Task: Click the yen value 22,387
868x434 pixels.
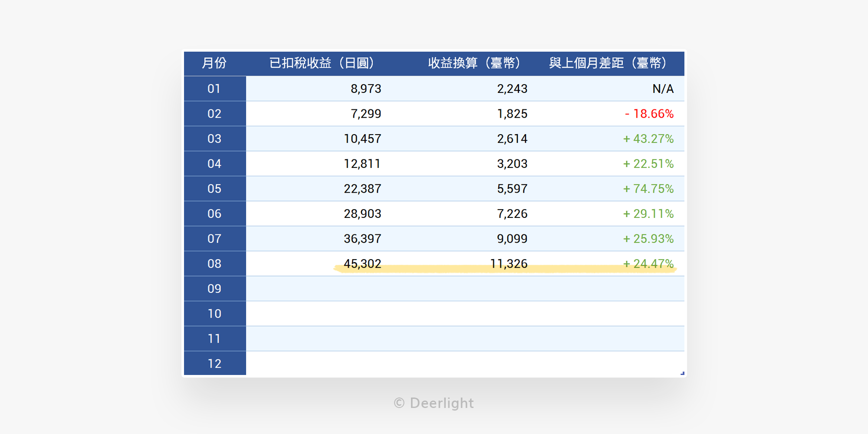Action: [x=362, y=189]
